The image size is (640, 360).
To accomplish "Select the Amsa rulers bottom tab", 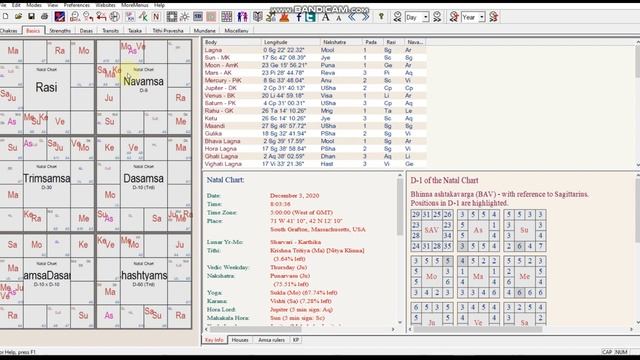I will pos(271,340).
